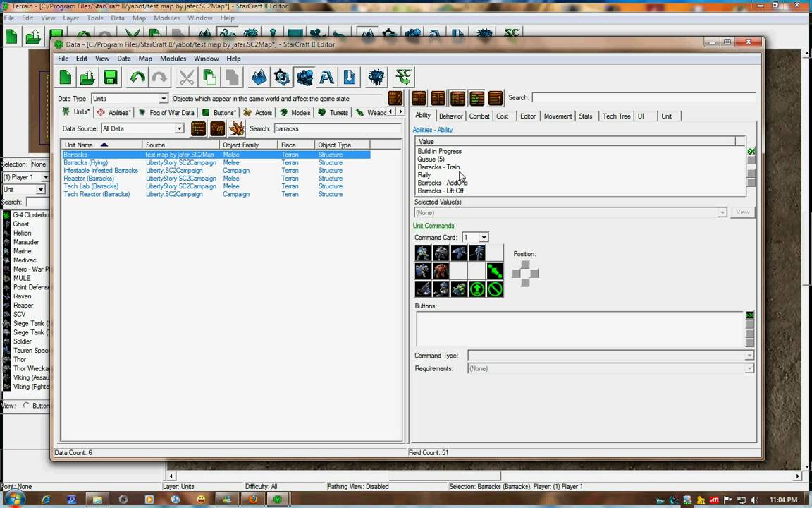Sort by the Unit Name column header
This screenshot has height=508, width=812.
(x=101, y=145)
